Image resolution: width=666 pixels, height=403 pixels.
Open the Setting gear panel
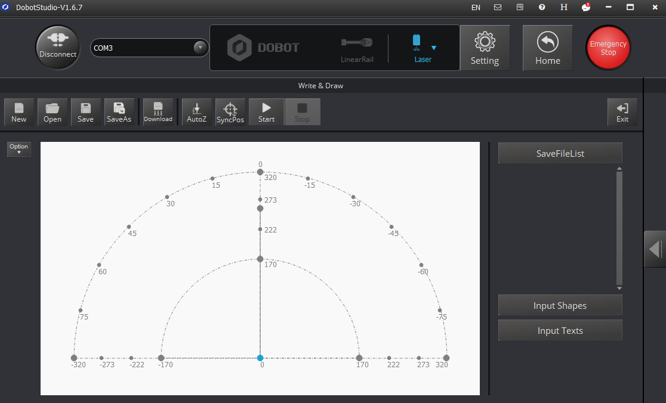click(485, 47)
